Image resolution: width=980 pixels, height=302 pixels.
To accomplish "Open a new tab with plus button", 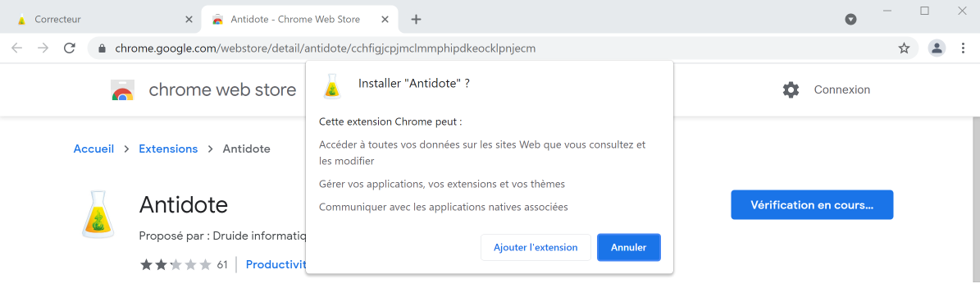I will (417, 20).
